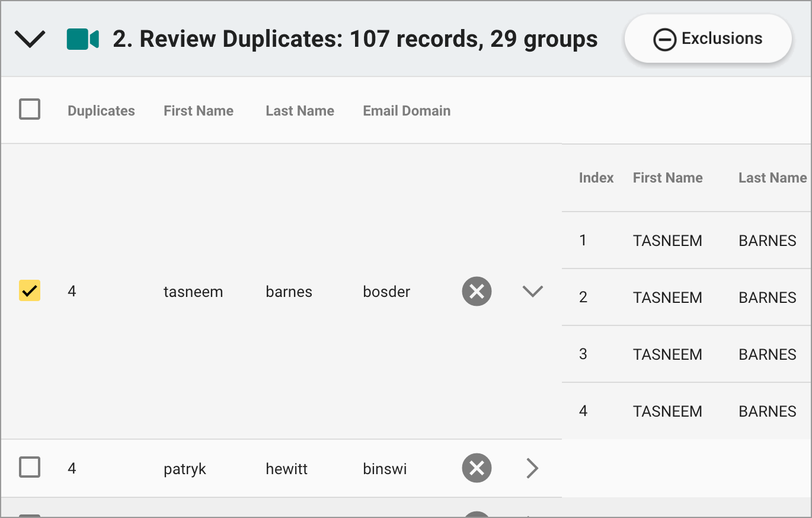Collapse the tasneem barnes group details

click(532, 291)
